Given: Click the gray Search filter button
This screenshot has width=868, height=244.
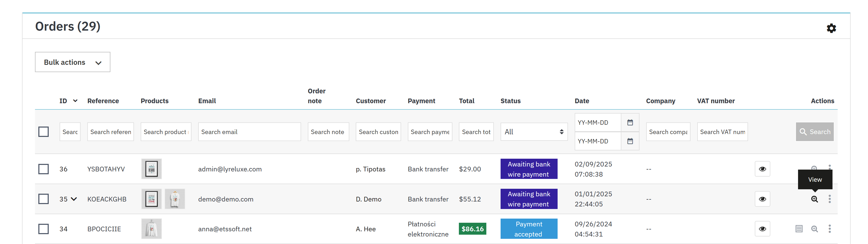Looking at the screenshot, I should [x=814, y=132].
